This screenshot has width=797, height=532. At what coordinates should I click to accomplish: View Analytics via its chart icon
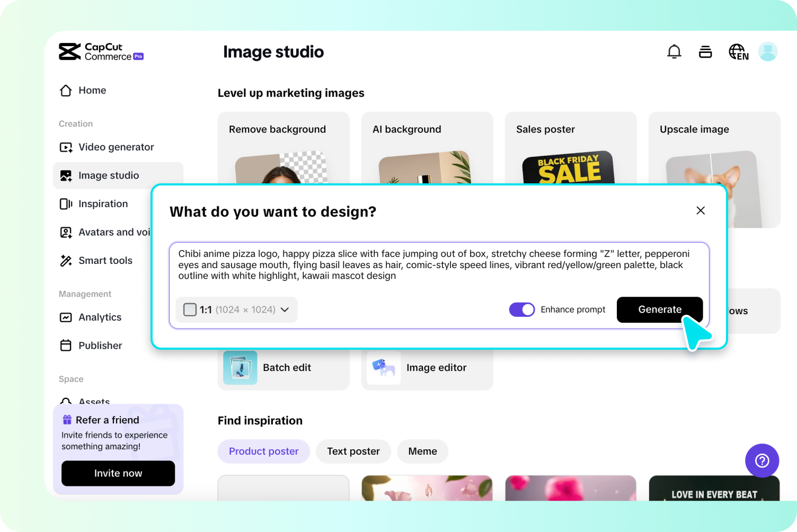coord(66,317)
